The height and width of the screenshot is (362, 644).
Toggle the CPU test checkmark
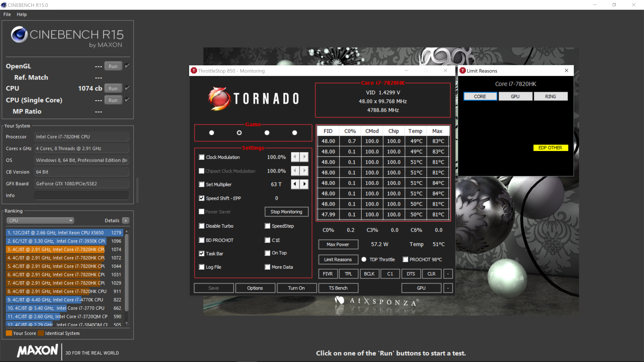tap(127, 88)
